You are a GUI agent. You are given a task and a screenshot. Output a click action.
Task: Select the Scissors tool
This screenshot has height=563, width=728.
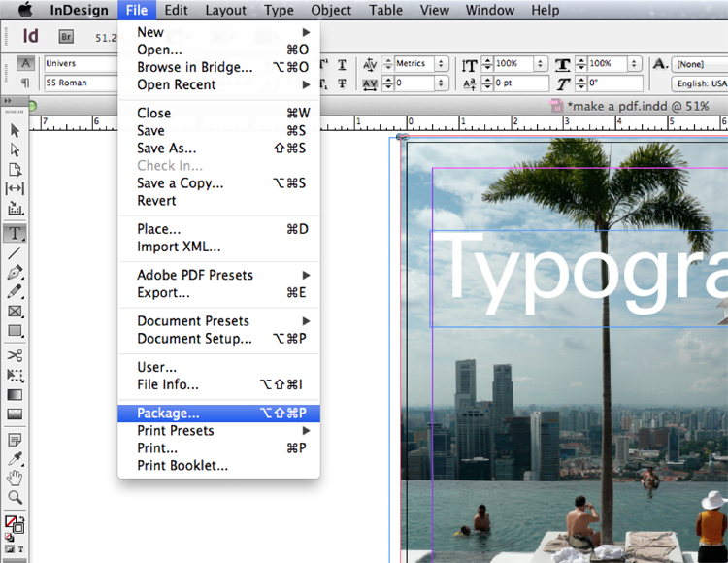[x=15, y=355]
